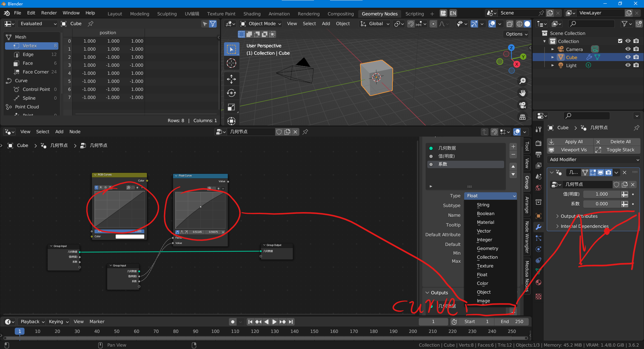The width and height of the screenshot is (644, 349).
Task: Open Material properties tab icon
Action: click(x=539, y=282)
